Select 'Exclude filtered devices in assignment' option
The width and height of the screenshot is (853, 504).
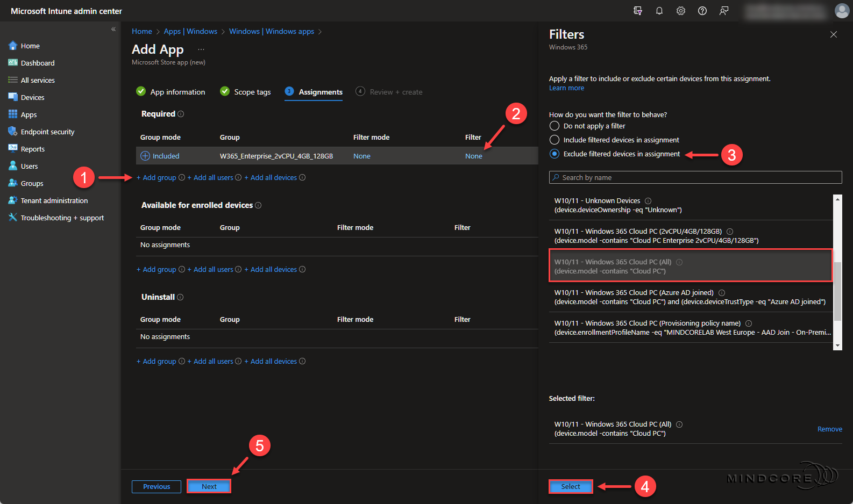click(x=555, y=154)
